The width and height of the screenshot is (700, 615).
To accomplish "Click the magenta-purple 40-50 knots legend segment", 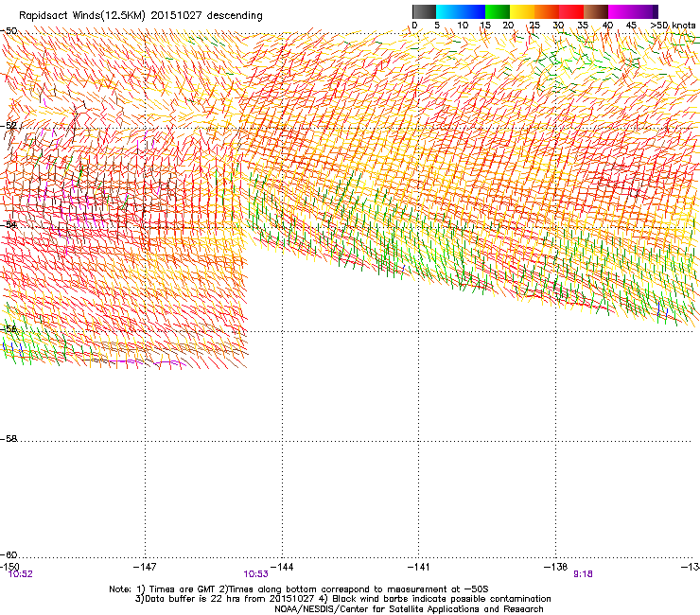I will pyautogui.click(x=633, y=11).
